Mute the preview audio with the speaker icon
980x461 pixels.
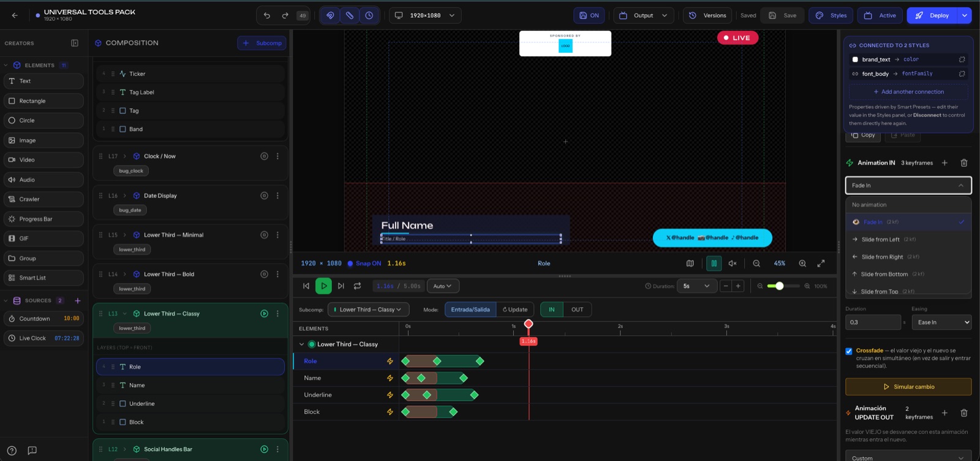(x=733, y=263)
